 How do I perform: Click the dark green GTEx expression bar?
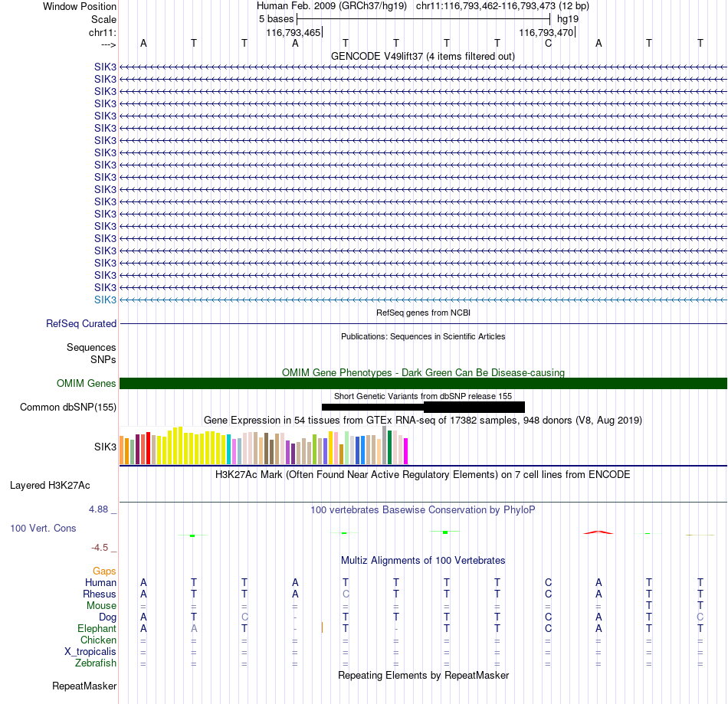[x=389, y=447]
